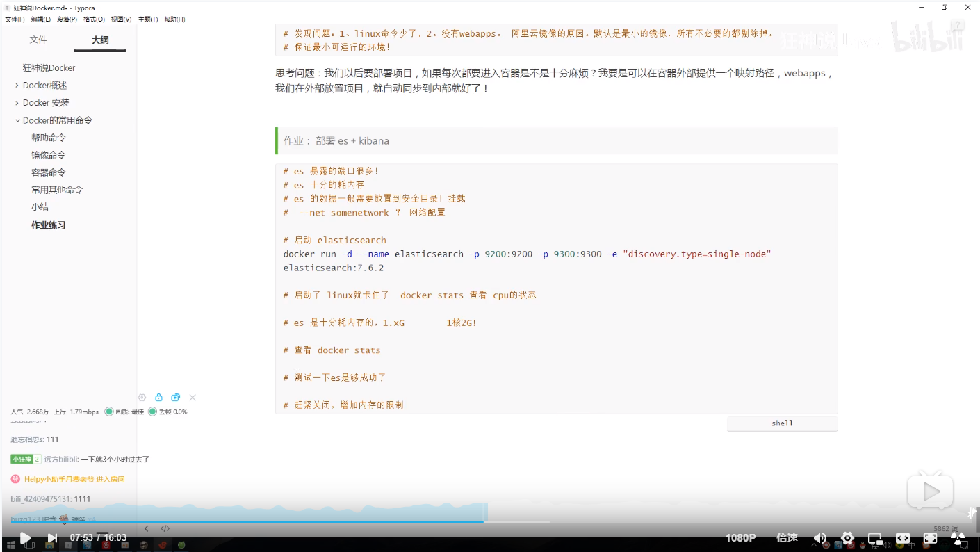Open the 1080P quality selector

pos(740,538)
